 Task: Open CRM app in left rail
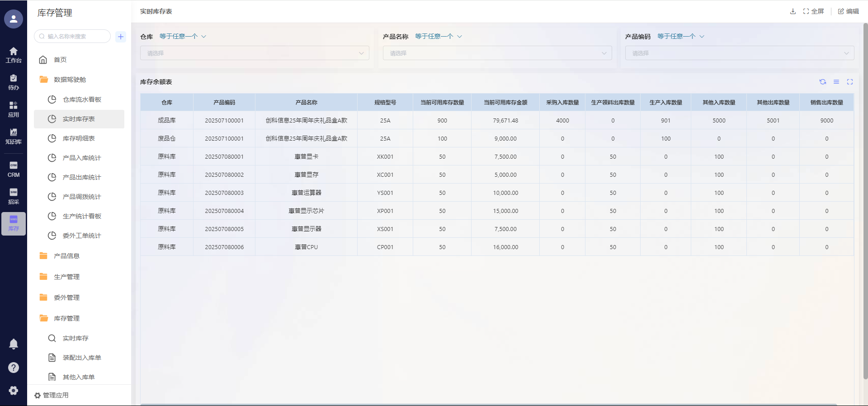tap(14, 169)
